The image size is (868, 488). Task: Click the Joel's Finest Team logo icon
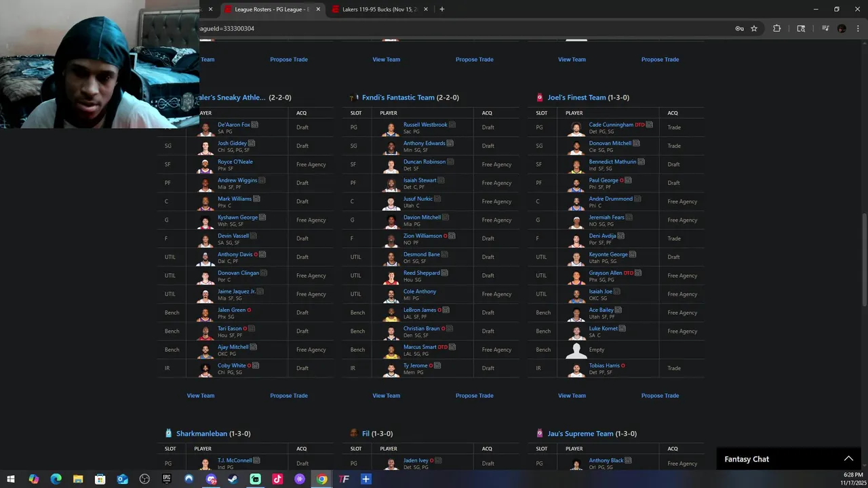click(x=540, y=97)
